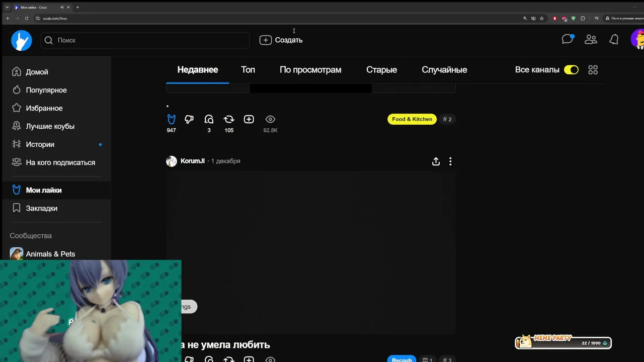644x362 pixels.
Task: Open the browser media controls icon
Action: [x=596, y=18]
